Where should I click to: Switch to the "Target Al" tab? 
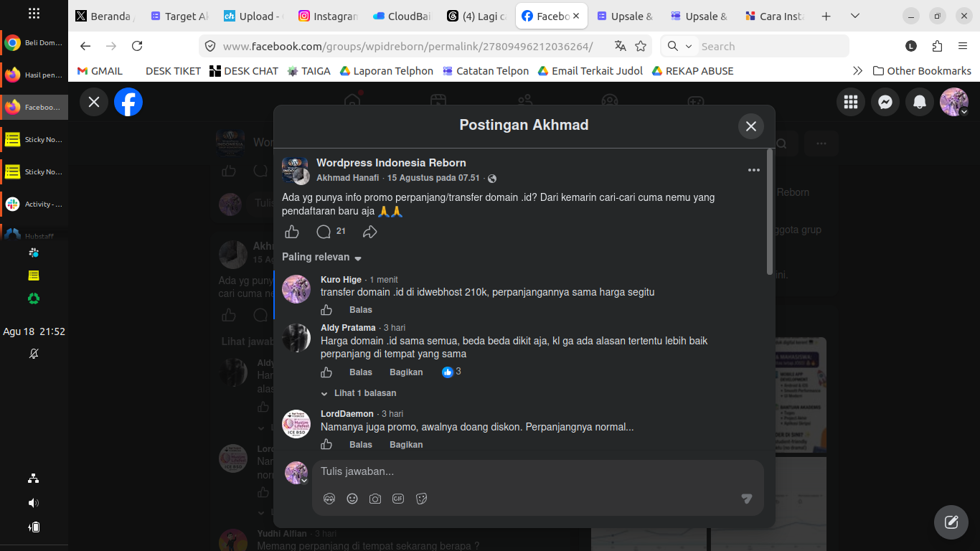pos(180,16)
